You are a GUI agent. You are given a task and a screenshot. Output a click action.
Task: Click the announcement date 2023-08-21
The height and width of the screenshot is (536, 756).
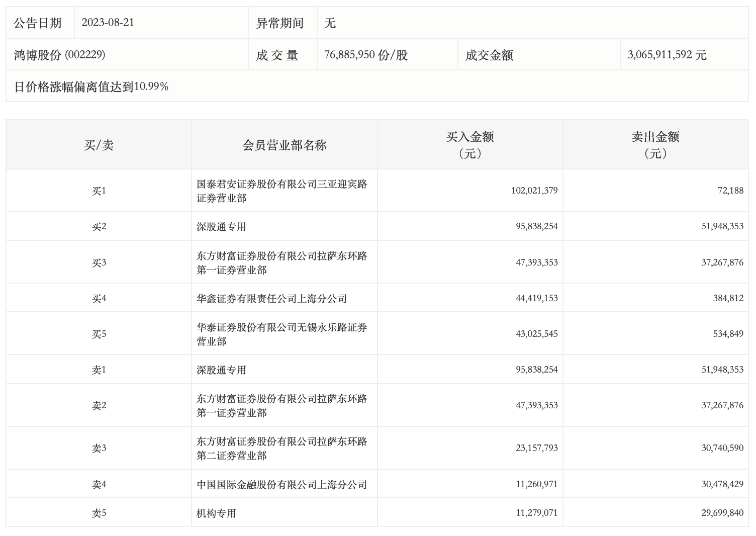108,23
